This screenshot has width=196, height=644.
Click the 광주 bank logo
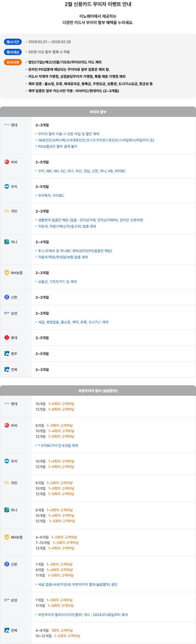[7, 353]
